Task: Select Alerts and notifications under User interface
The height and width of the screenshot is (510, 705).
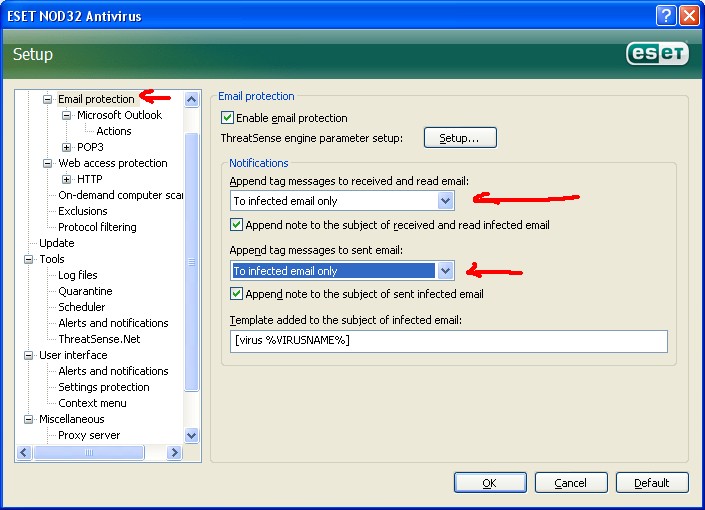Action: click(x=113, y=371)
